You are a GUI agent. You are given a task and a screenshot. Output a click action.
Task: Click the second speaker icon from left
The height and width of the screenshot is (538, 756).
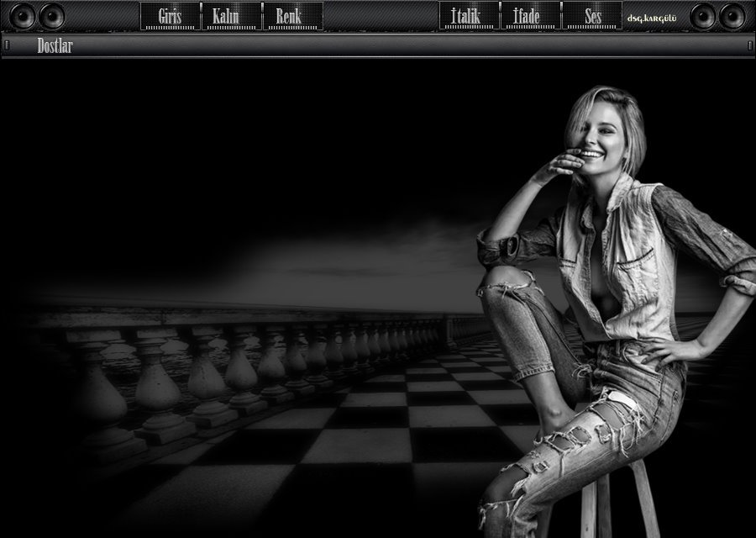[52, 16]
